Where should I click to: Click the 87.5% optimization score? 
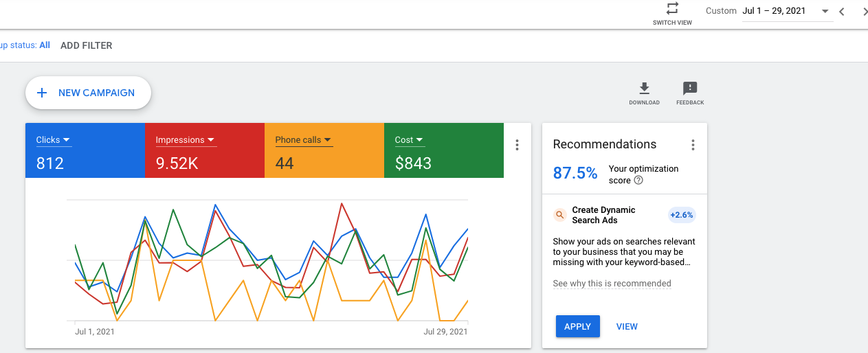[x=575, y=174]
